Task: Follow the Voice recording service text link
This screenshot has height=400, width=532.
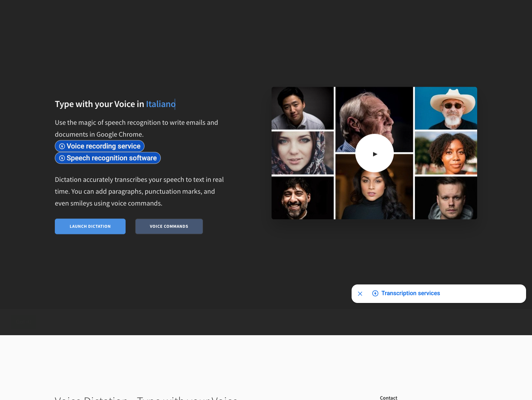Action: pos(103,146)
